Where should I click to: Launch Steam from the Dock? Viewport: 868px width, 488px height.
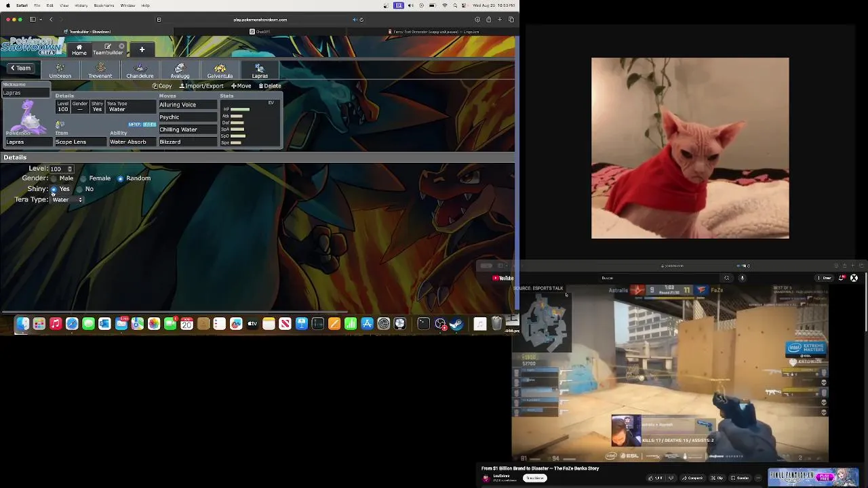(x=456, y=324)
